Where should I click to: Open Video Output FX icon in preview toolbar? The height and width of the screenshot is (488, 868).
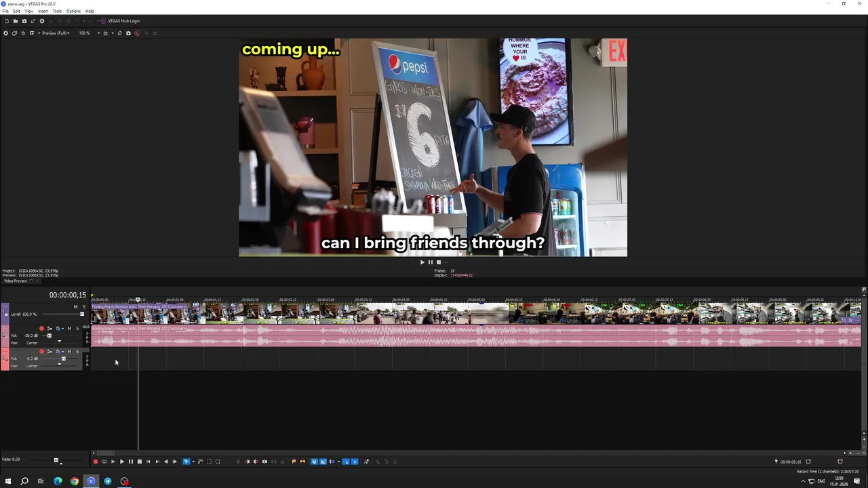click(23, 33)
